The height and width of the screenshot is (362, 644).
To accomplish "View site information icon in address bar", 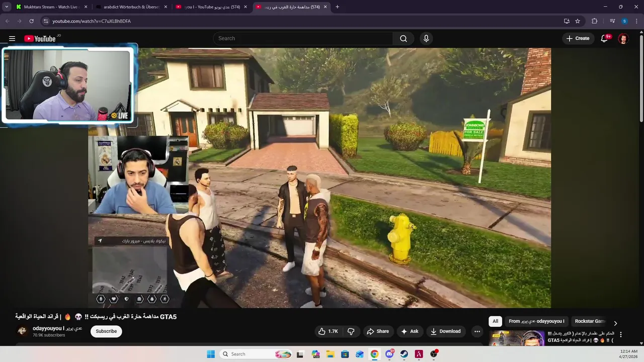I will (46, 21).
